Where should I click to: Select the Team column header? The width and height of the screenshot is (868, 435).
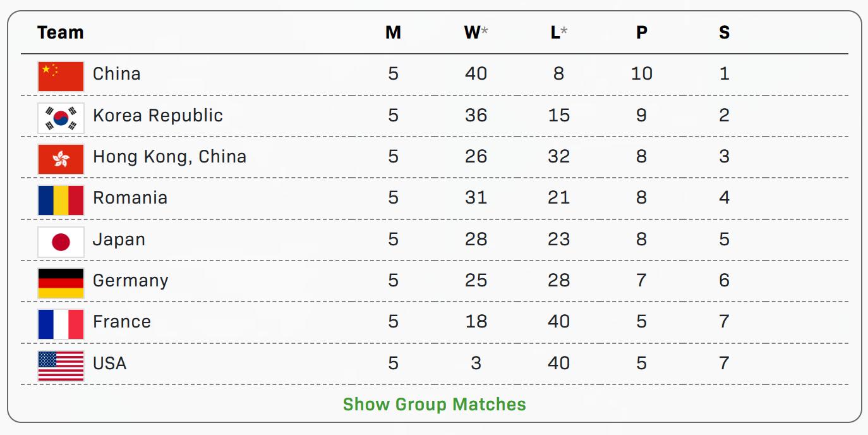pyautogui.click(x=60, y=33)
